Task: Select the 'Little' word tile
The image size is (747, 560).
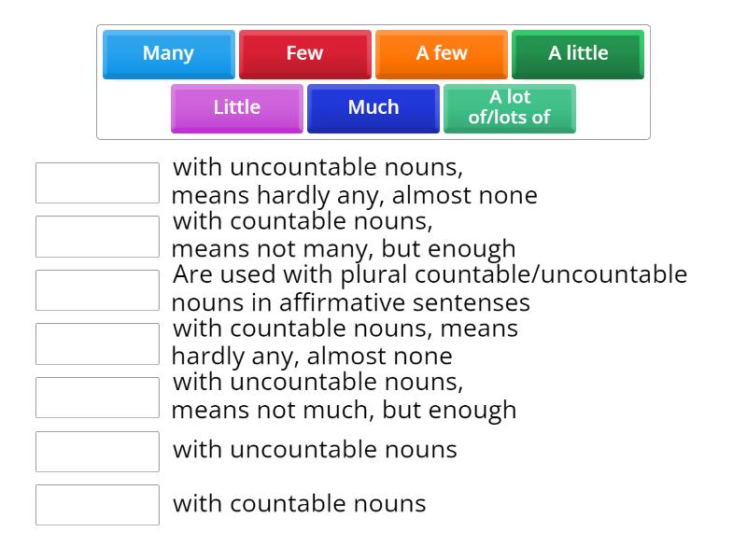Action: [x=236, y=107]
